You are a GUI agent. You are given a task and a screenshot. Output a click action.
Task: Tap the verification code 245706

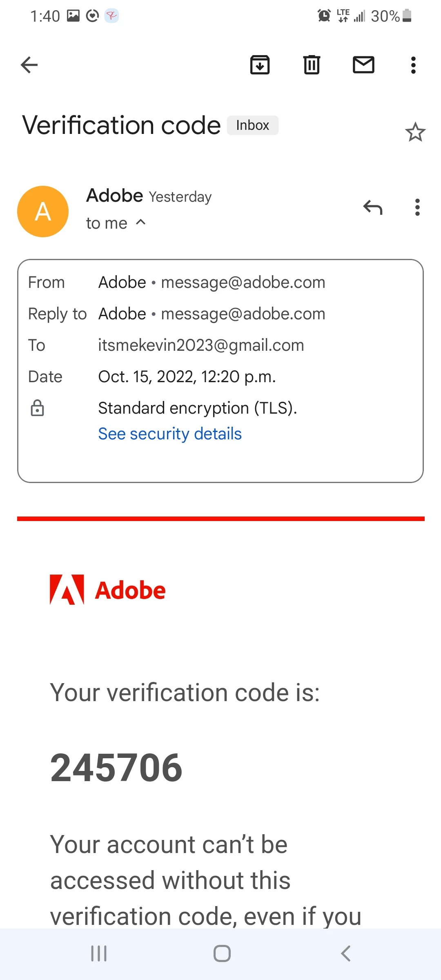[116, 768]
